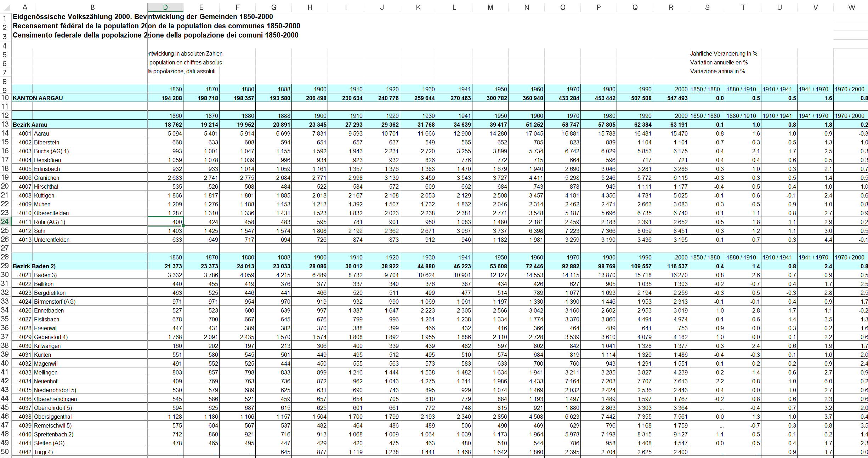The height and width of the screenshot is (458, 868).
Task: Select selected cell with value 400
Action: (x=165, y=222)
